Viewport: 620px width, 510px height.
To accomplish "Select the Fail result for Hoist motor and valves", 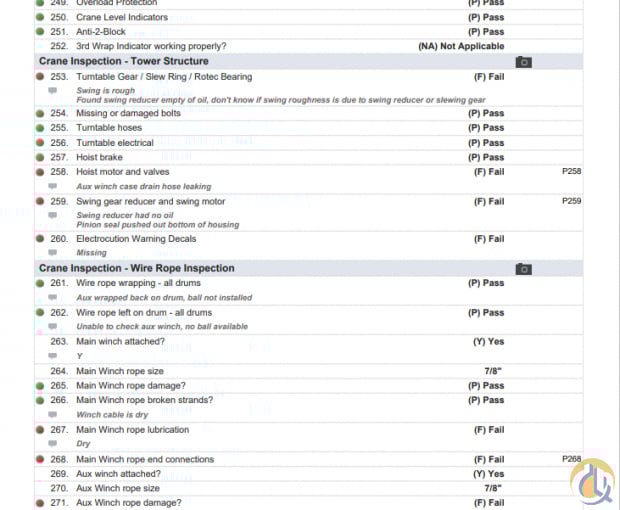I will [489, 172].
